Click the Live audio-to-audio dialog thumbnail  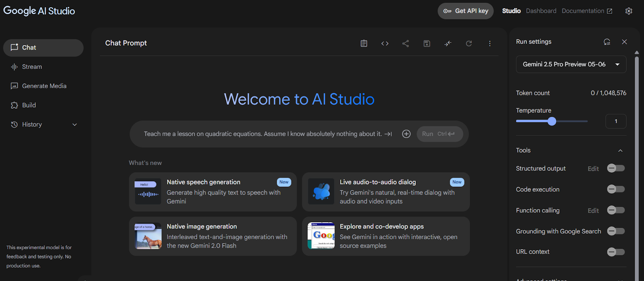pyautogui.click(x=321, y=191)
